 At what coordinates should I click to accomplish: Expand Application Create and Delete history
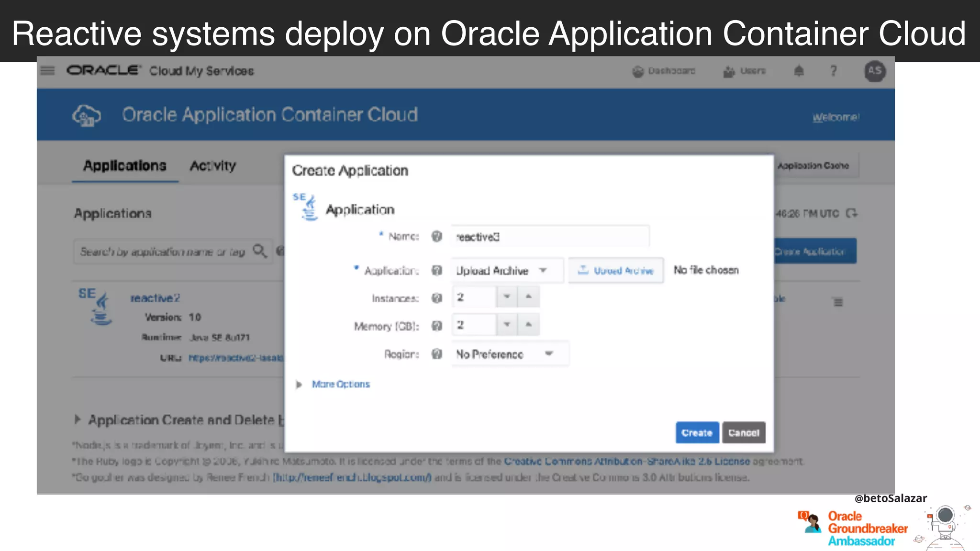coord(78,419)
